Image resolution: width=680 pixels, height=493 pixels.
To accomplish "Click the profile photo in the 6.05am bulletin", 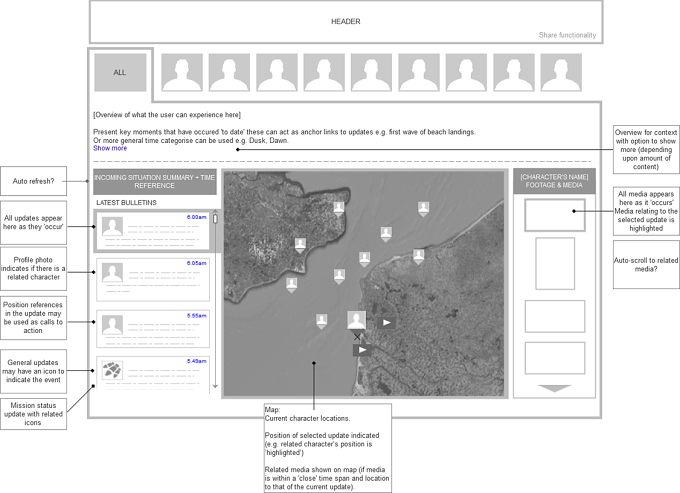I will pyautogui.click(x=112, y=273).
